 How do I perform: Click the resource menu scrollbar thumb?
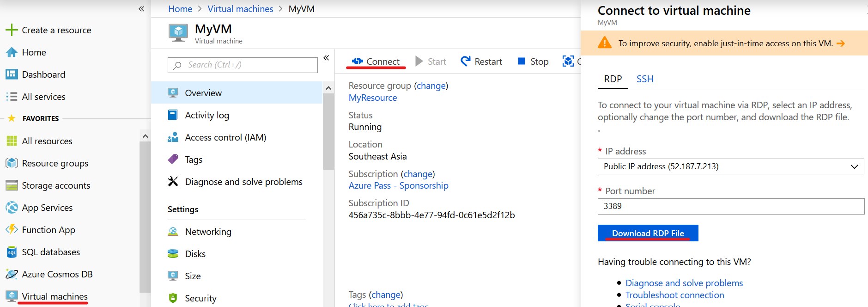click(328, 132)
